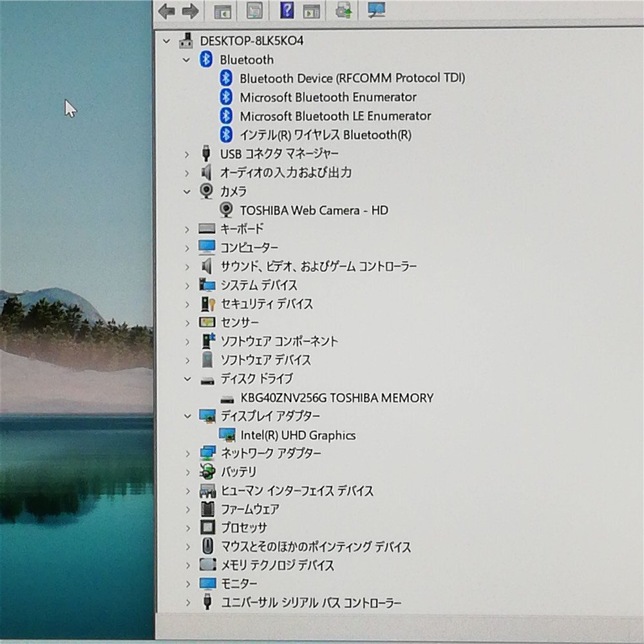Collapse the DESKTOP-8LK5KO4 root node
Image resolution: width=644 pixels, height=644 pixels.
[x=166, y=41]
